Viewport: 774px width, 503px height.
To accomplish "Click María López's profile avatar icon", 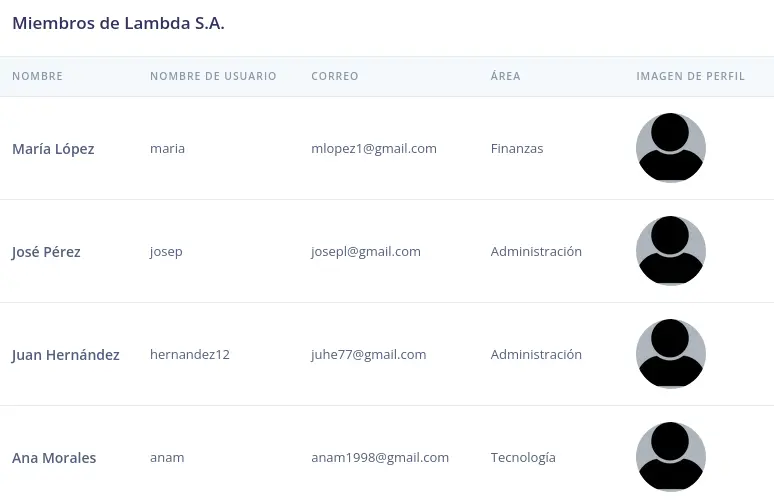I will [x=671, y=148].
